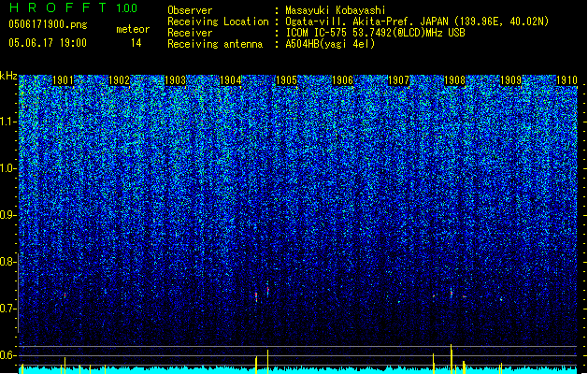Click the 1906 time marker
This screenshot has width=588, height=374.
pyautogui.click(x=343, y=80)
